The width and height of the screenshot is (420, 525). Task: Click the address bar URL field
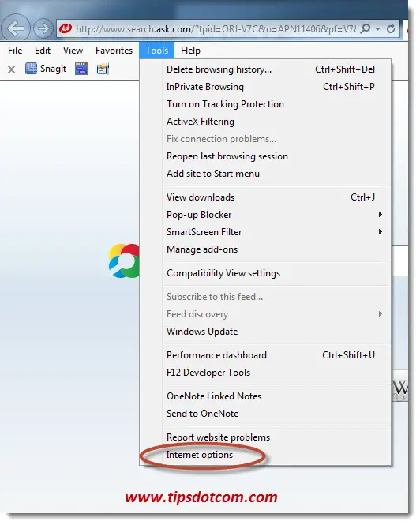[216, 29]
